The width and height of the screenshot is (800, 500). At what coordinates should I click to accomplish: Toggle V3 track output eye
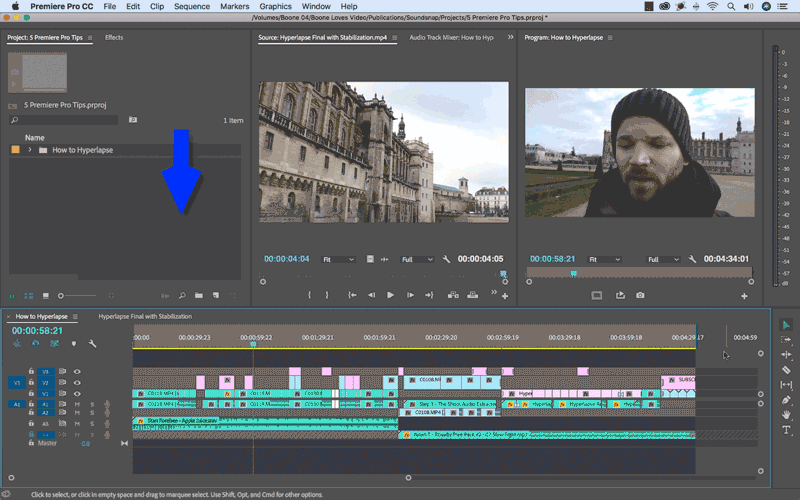point(77,371)
